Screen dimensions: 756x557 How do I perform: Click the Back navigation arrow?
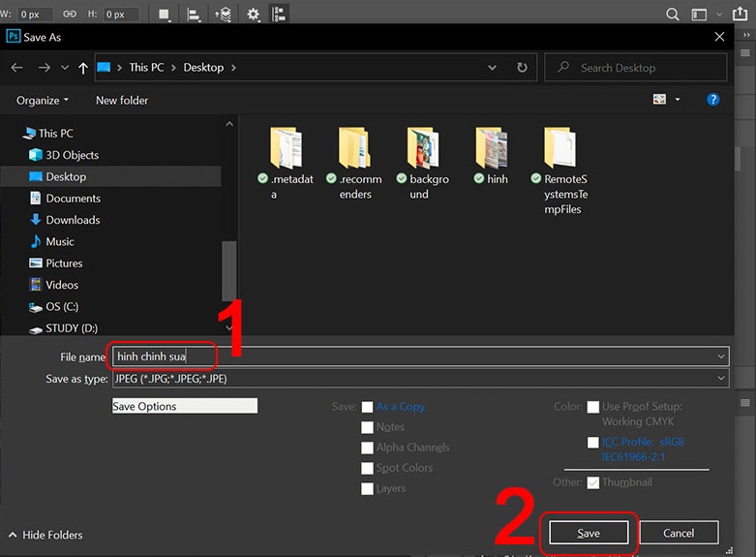(16, 68)
